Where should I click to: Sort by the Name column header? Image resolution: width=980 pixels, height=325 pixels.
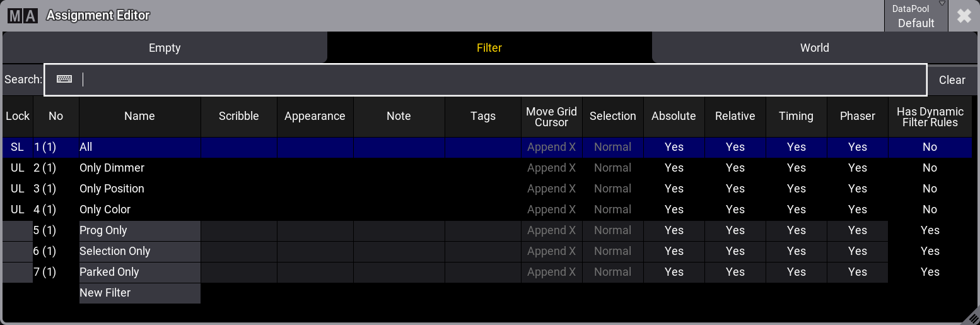click(x=139, y=116)
